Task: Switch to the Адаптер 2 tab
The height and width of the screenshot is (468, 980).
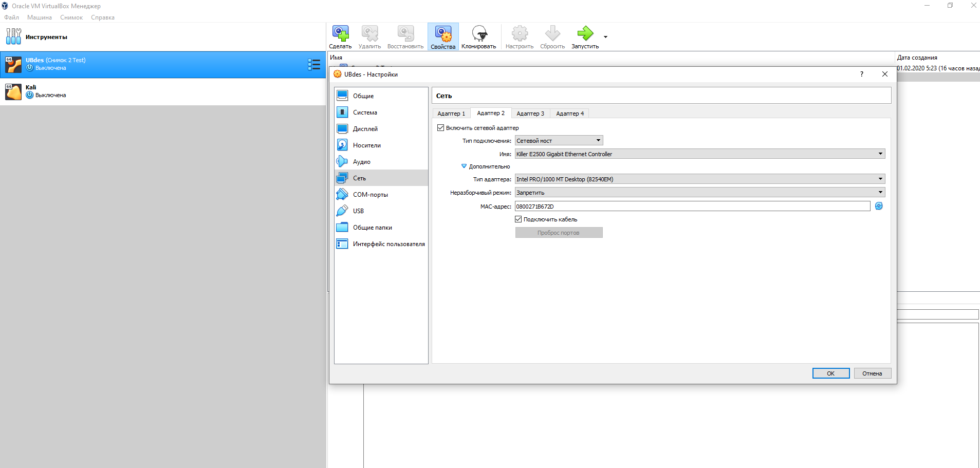Action: coord(491,113)
